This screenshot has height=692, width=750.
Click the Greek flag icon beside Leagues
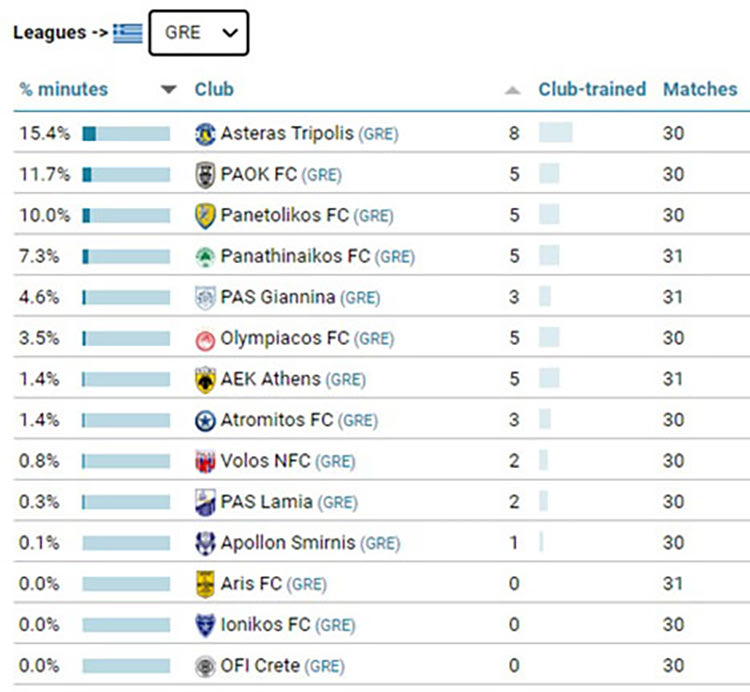[x=127, y=33]
